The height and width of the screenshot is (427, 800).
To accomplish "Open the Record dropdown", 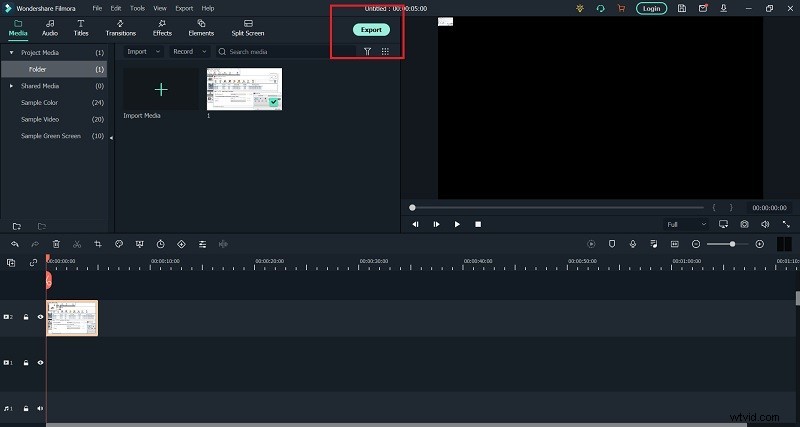I will pyautogui.click(x=189, y=51).
